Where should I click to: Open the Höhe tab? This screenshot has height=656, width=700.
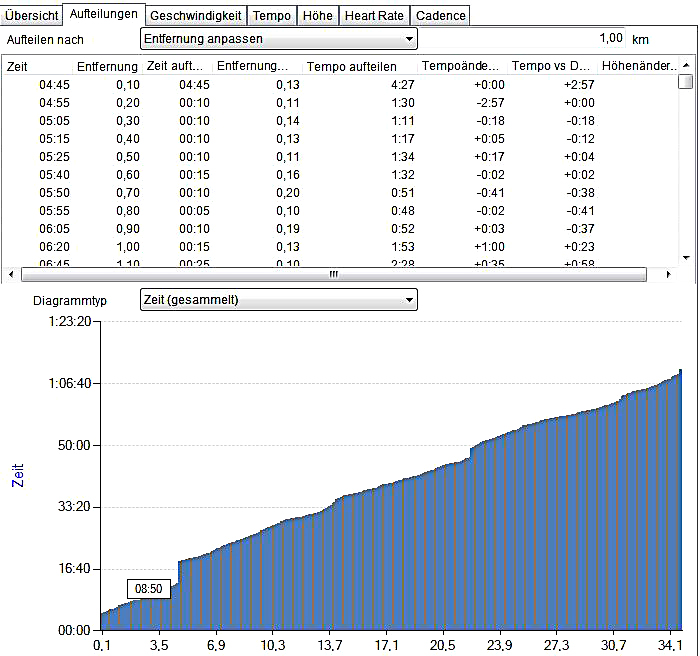[317, 16]
